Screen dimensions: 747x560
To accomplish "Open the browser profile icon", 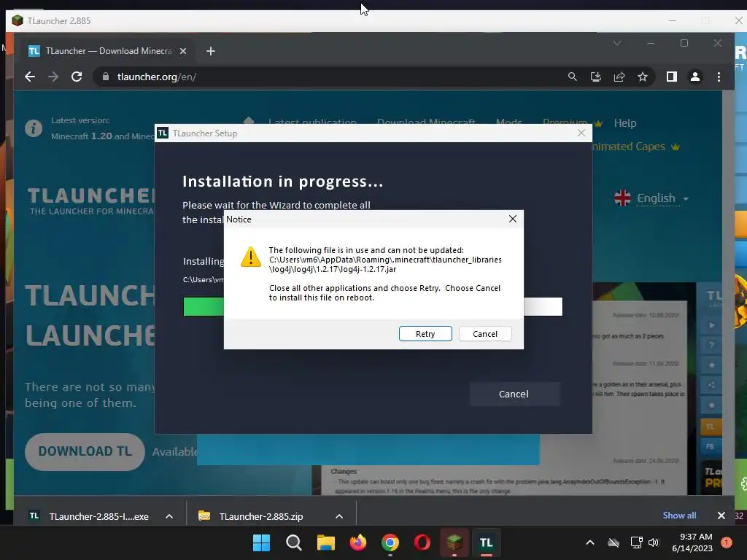I will coord(695,77).
